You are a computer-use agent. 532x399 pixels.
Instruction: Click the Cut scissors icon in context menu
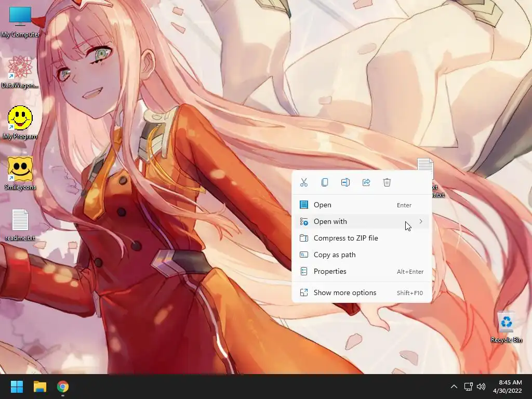[x=303, y=182]
